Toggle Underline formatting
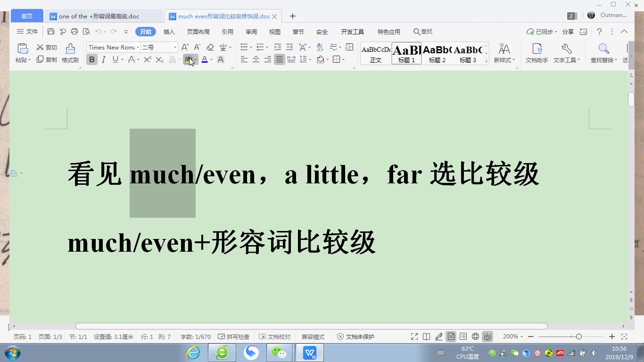The image size is (644, 362). pyautogui.click(x=115, y=59)
